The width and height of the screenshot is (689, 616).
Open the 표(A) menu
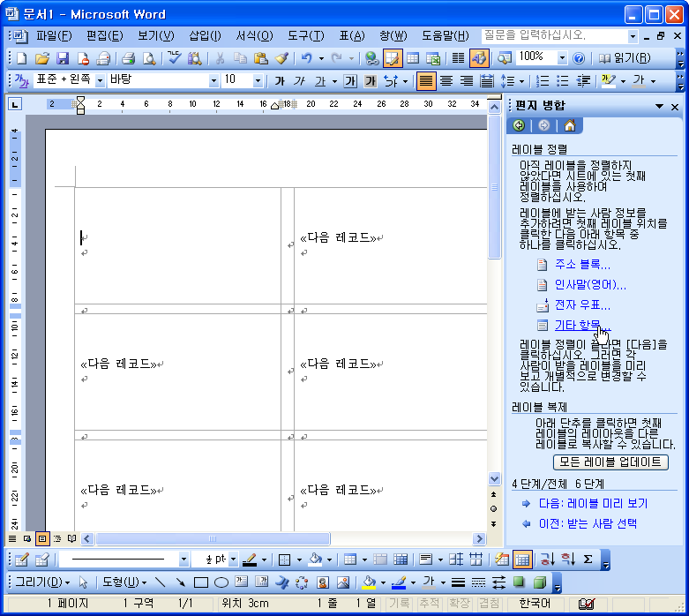(x=352, y=35)
